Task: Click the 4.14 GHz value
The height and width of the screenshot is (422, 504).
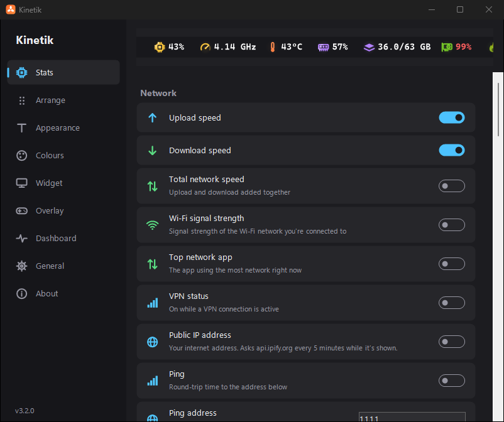Action: point(234,47)
